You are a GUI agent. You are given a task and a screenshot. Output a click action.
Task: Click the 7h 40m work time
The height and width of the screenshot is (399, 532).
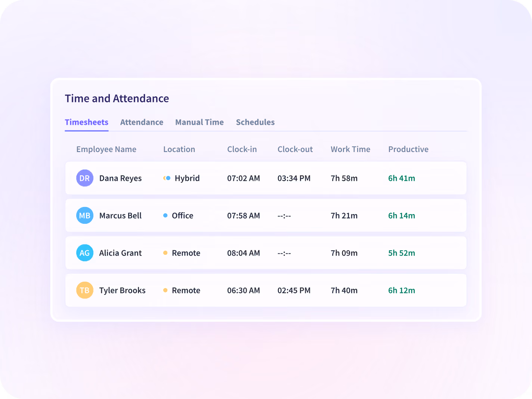coord(344,290)
